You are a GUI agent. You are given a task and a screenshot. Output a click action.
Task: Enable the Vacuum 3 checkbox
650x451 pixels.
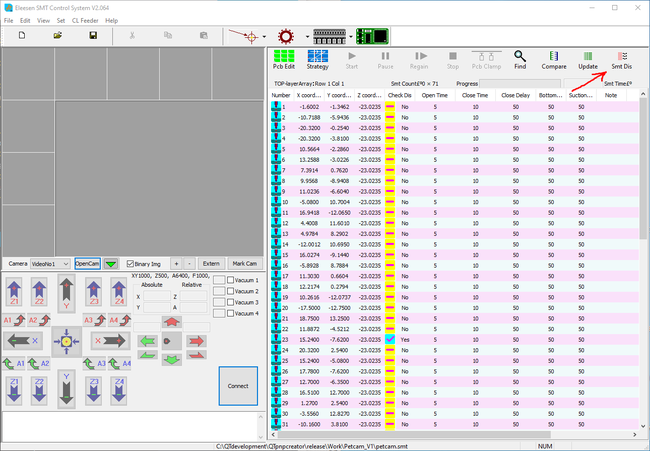(x=230, y=302)
